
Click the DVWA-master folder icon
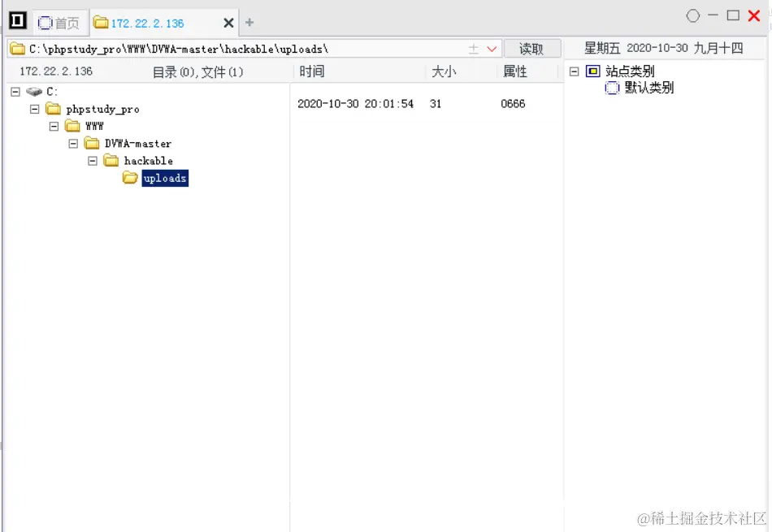pyautogui.click(x=92, y=143)
